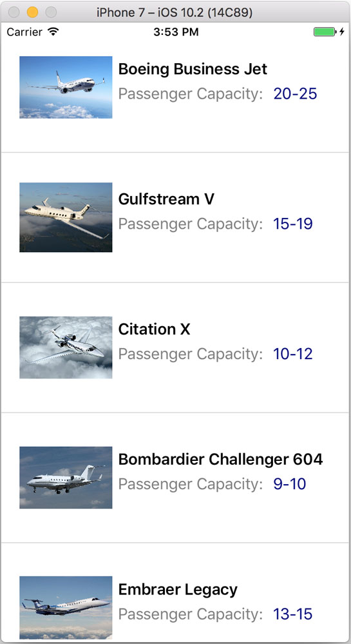Viewport: 351px width, 644px height.
Task: Click the 9-10 capacity value
Action: 290,484
